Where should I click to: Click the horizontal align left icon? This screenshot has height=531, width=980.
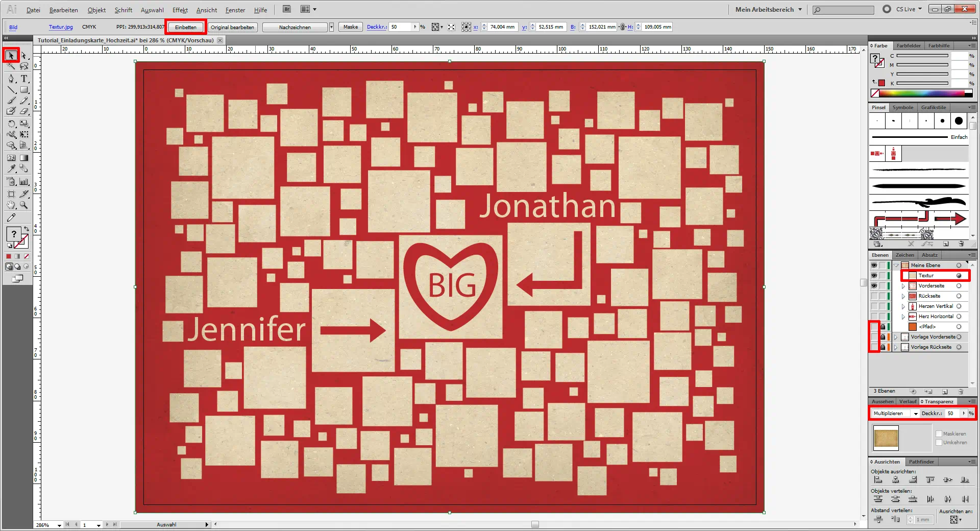[x=878, y=480]
